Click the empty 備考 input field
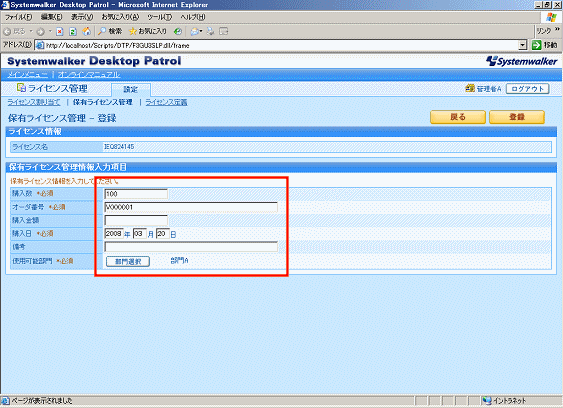Viewport: 563px width, 408px height. (x=191, y=247)
